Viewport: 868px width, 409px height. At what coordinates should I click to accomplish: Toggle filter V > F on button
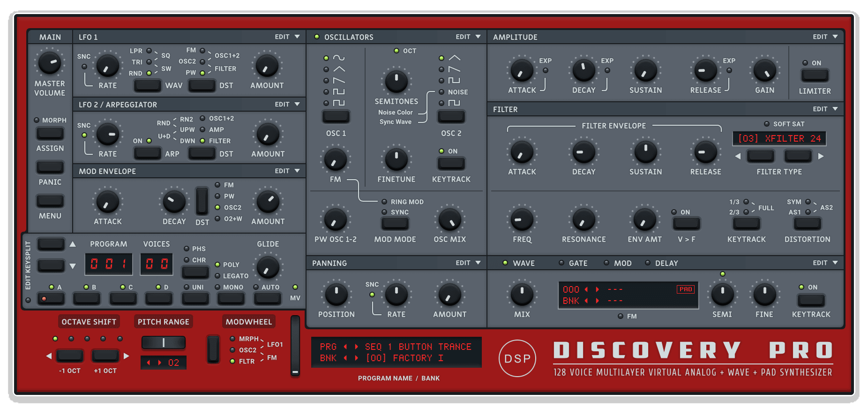coord(686,223)
